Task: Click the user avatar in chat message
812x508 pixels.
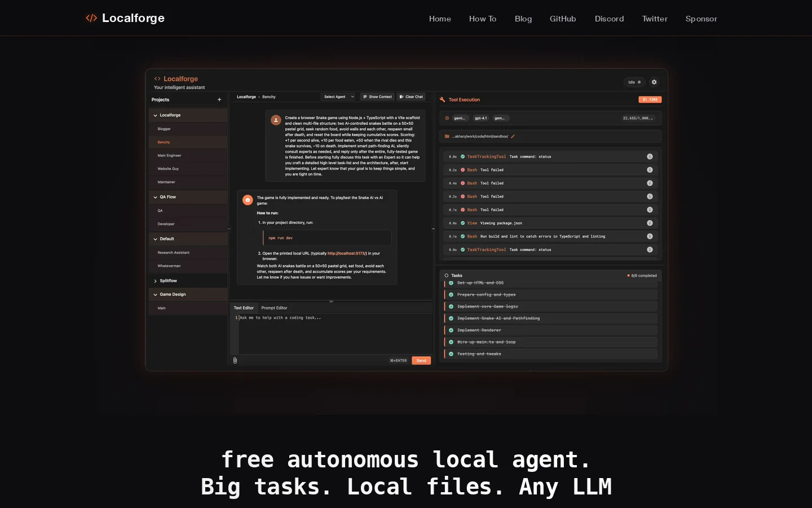Action: (x=276, y=120)
